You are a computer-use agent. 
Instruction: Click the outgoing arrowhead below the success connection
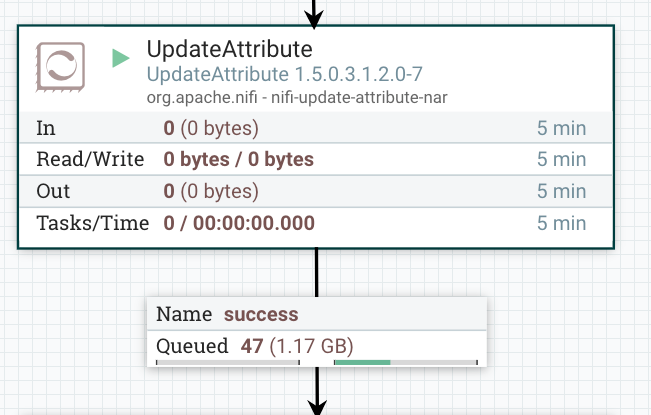(x=317, y=404)
